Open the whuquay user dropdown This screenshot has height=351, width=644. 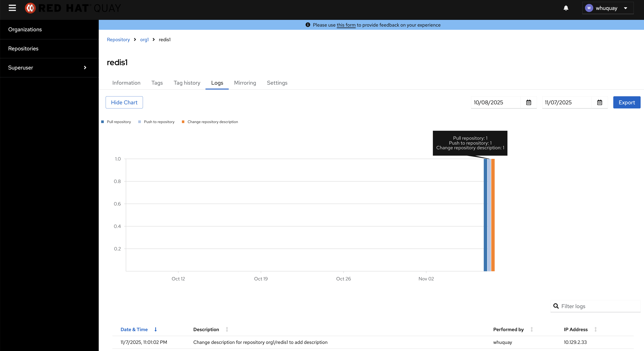click(x=607, y=8)
